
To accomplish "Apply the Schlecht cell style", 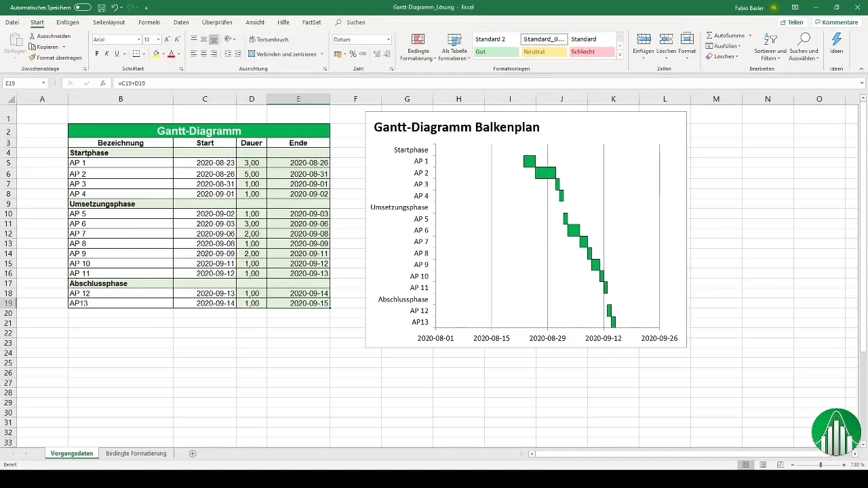I will point(591,52).
